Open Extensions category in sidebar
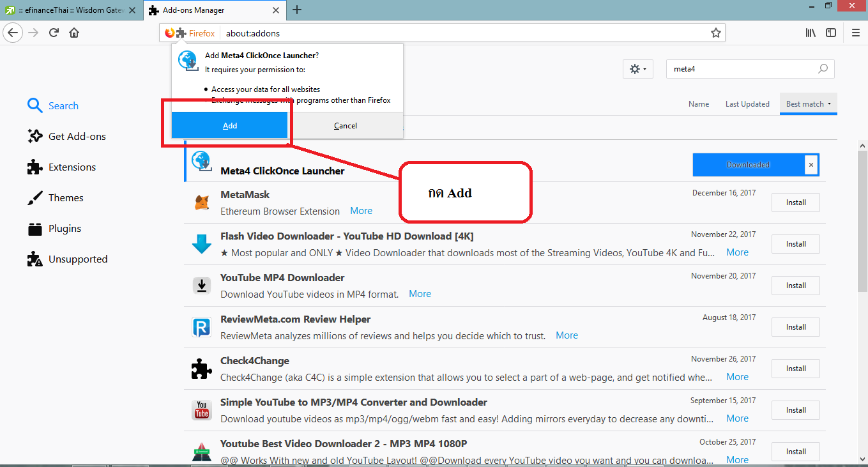 pyautogui.click(x=72, y=167)
